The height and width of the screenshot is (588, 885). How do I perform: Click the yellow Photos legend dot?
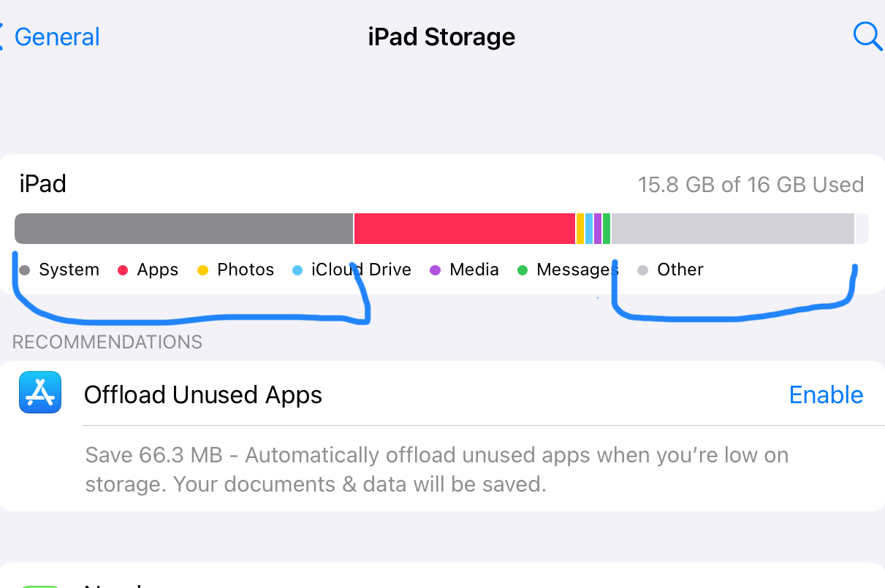click(203, 270)
